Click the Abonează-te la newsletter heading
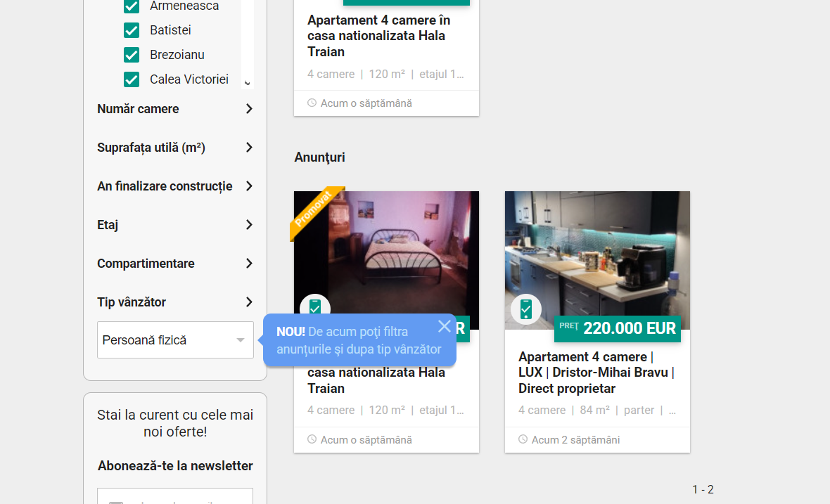830x504 pixels. [175, 466]
